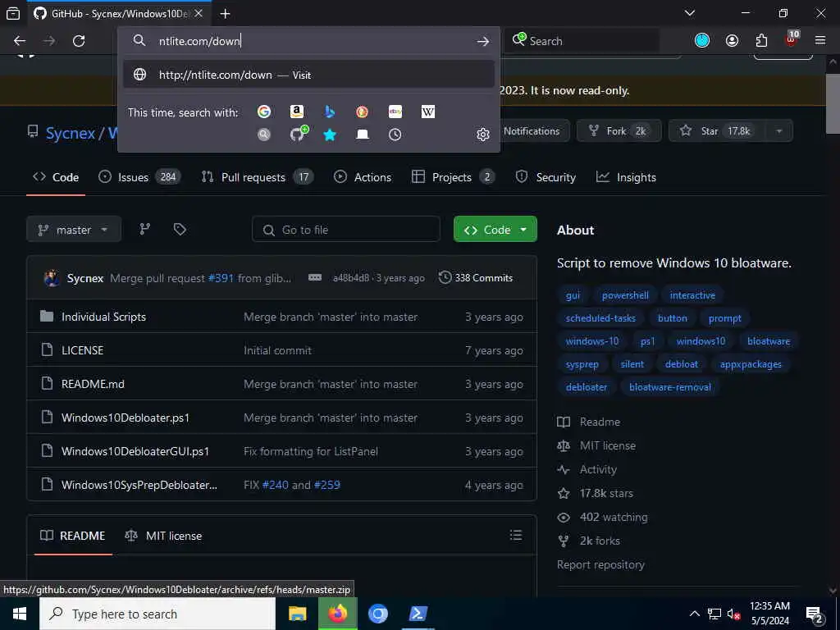Open the 338 Commits link
Viewport: 840px width, 630px height.
tap(476, 277)
